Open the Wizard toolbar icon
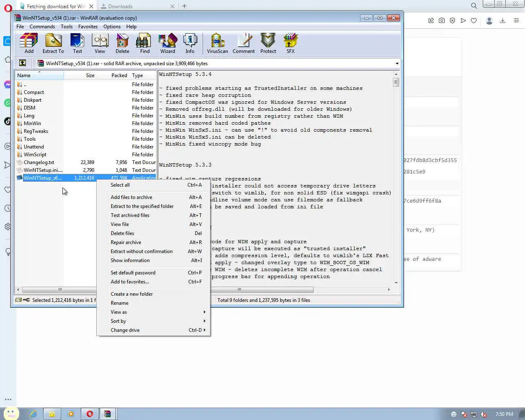The width and height of the screenshot is (525, 420). coord(167,43)
